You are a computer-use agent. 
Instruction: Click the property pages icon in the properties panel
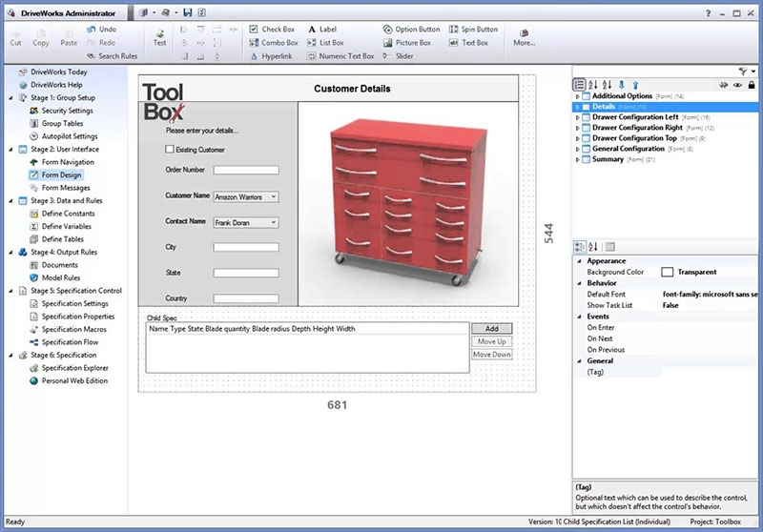(610, 247)
